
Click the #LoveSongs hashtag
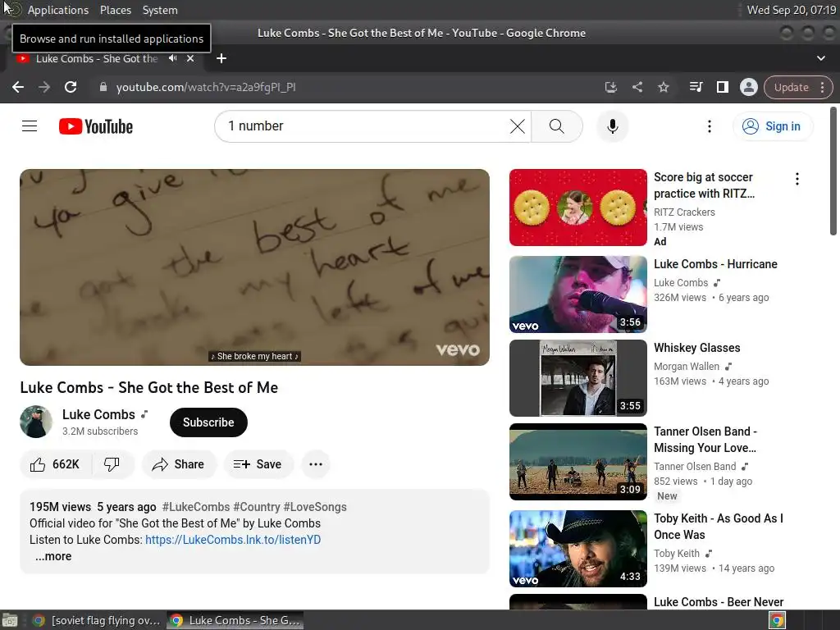[315, 507]
